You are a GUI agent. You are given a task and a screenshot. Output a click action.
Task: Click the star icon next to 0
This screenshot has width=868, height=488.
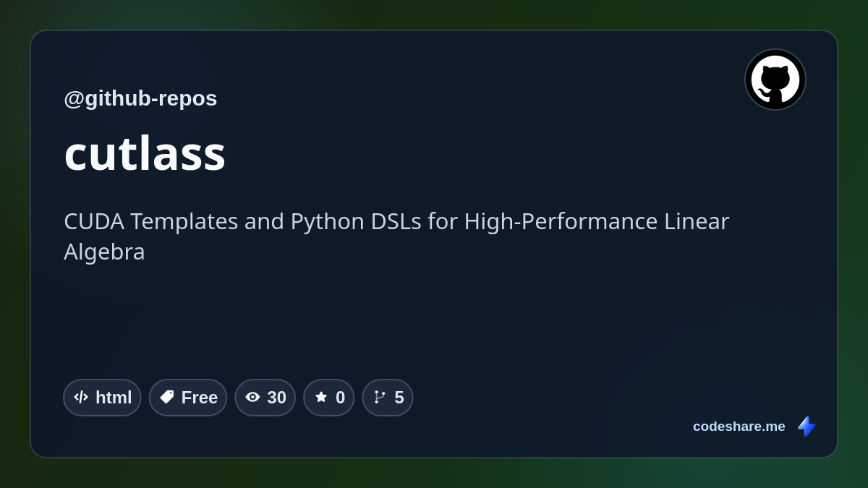click(321, 397)
